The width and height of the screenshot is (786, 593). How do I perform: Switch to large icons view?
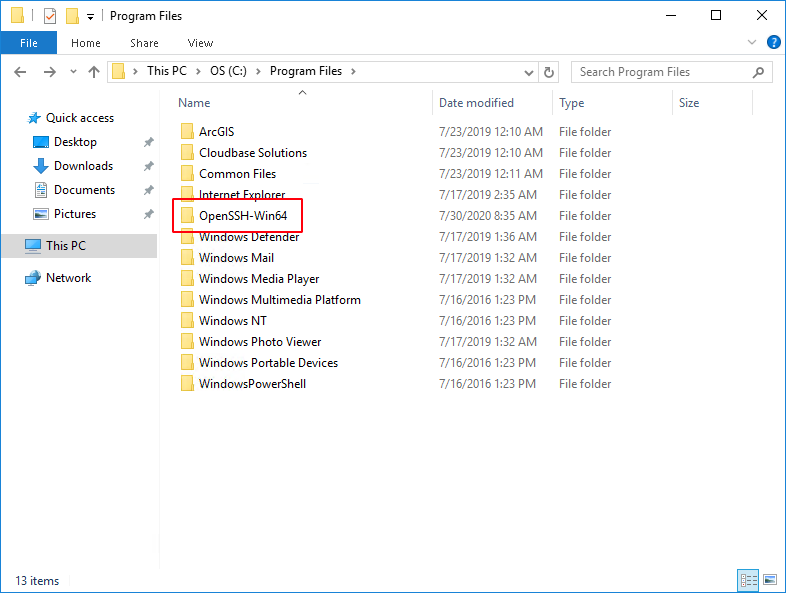769,580
